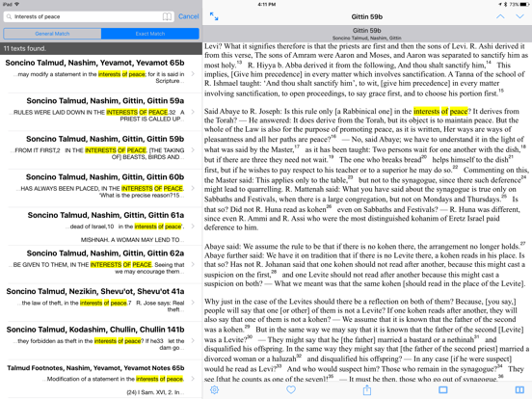Open the Gittin 59b result chevron
Screen dimensions: 532x399
click(x=193, y=150)
